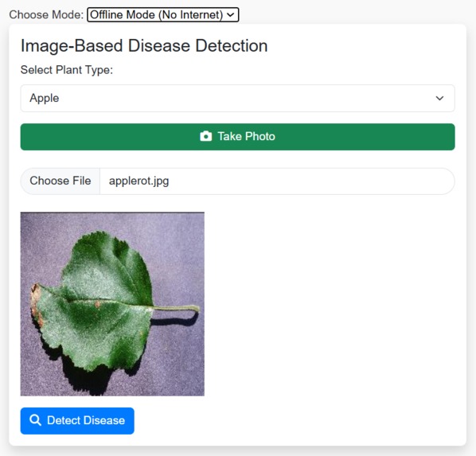The height and width of the screenshot is (456, 476).
Task: Click the uploaded apple leaf preview image
Action: [112, 304]
